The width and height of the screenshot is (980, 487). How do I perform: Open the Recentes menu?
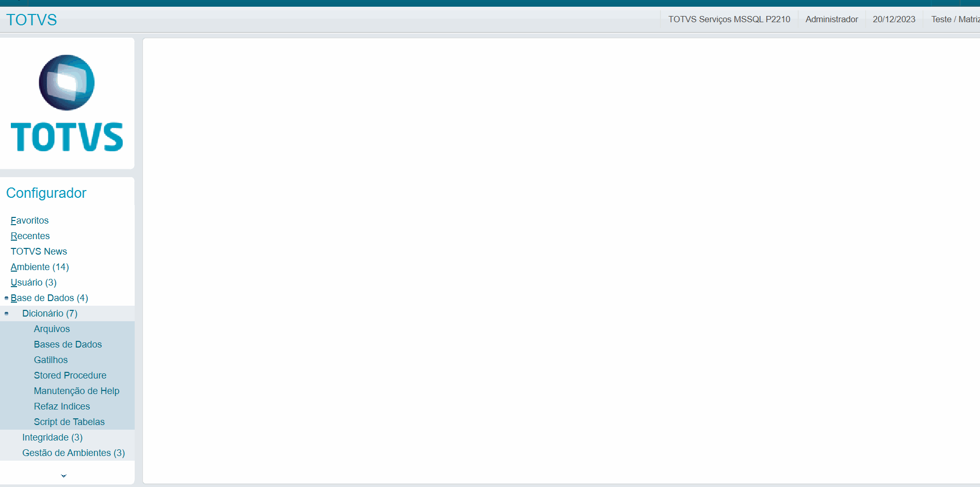(x=30, y=236)
